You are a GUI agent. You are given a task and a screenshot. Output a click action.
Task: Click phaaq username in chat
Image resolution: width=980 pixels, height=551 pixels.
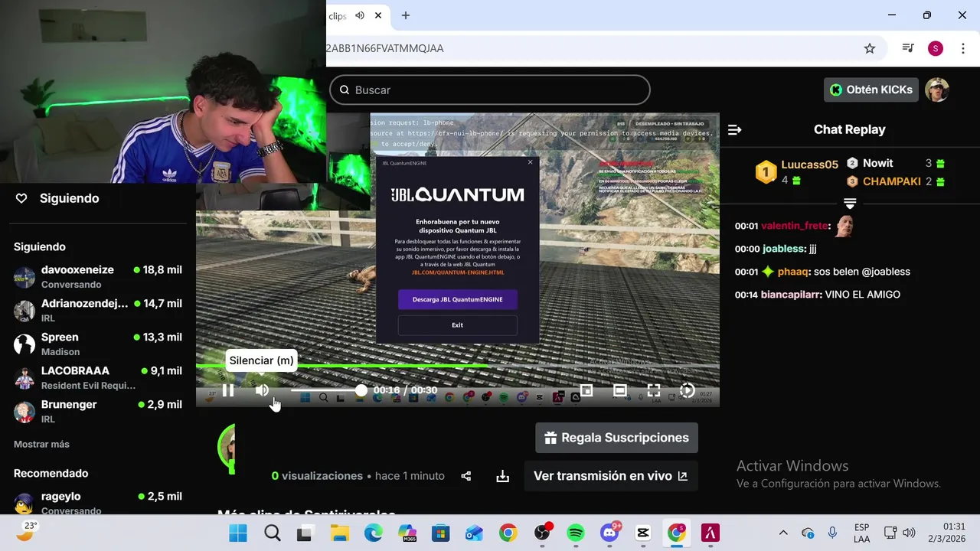tap(793, 272)
